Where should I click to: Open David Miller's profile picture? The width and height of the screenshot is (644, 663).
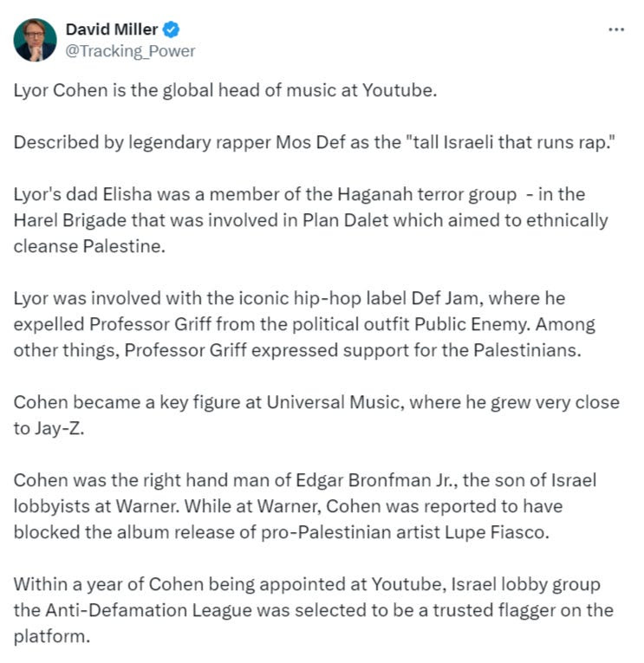click(35, 40)
